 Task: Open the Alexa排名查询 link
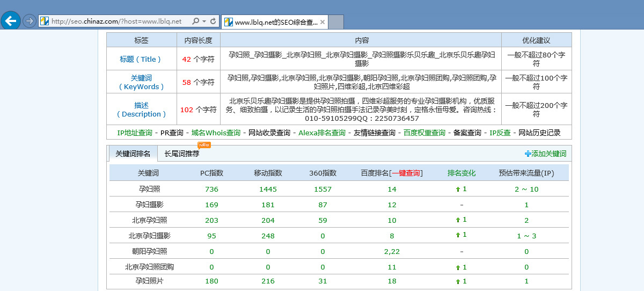pyautogui.click(x=321, y=133)
